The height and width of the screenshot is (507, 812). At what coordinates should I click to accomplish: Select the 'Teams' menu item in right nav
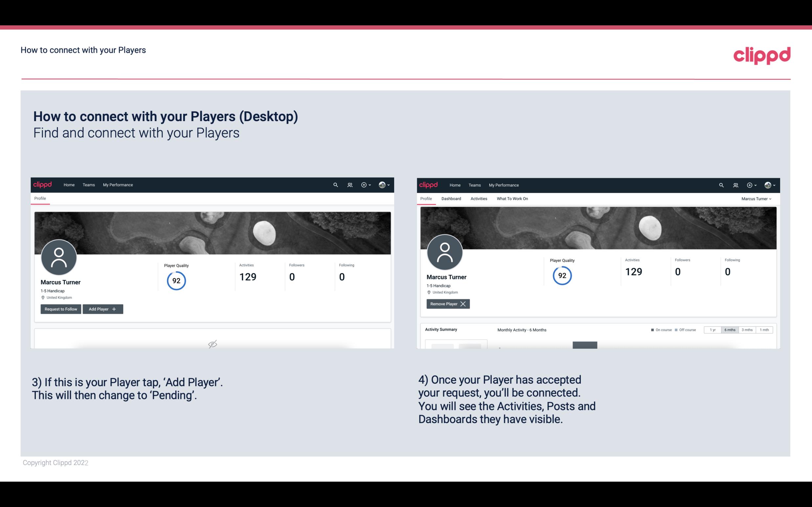[474, 184]
